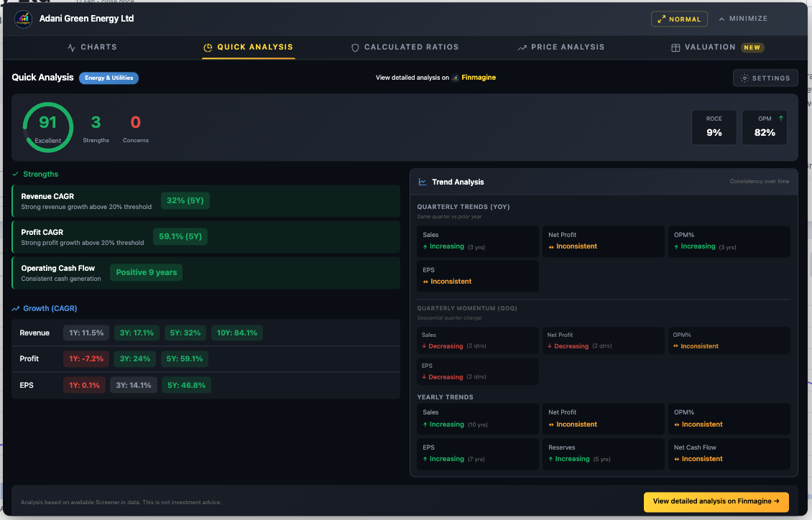Click the growth arrow icon beside Growth (CAGR)

point(16,309)
